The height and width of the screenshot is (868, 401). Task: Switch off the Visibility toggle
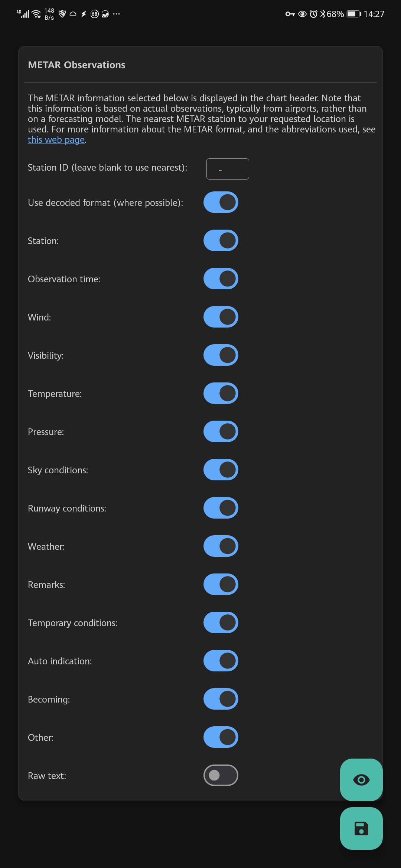pyautogui.click(x=221, y=355)
